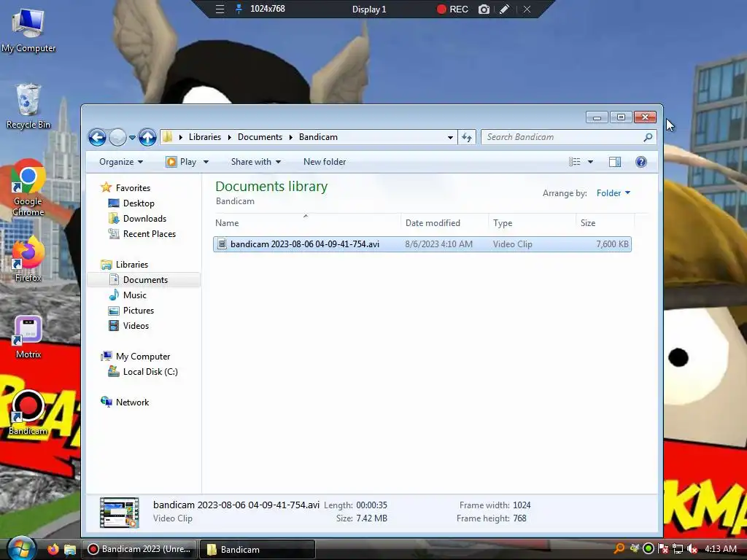Expand the views dropdown arrow
This screenshot has width=747, height=560.
[590, 162]
